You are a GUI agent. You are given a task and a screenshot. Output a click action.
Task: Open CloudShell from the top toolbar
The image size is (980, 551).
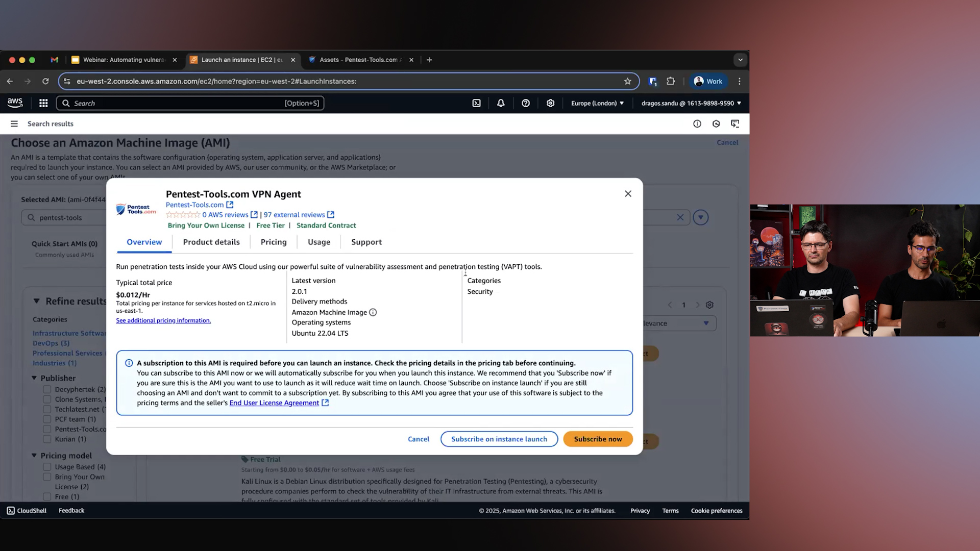click(x=26, y=510)
